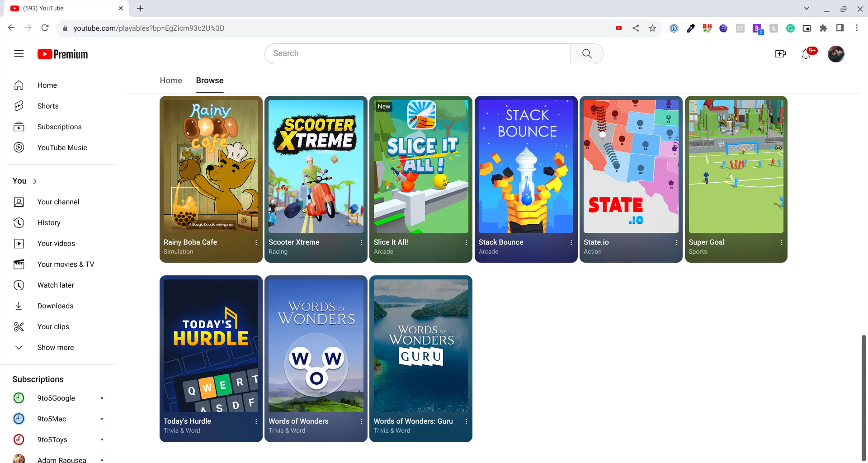Expand the You section chevron
This screenshot has width=868, height=463.
(34, 181)
